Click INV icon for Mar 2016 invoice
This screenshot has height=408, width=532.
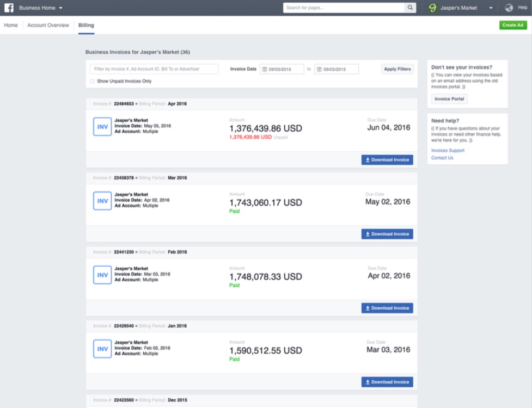click(x=102, y=201)
